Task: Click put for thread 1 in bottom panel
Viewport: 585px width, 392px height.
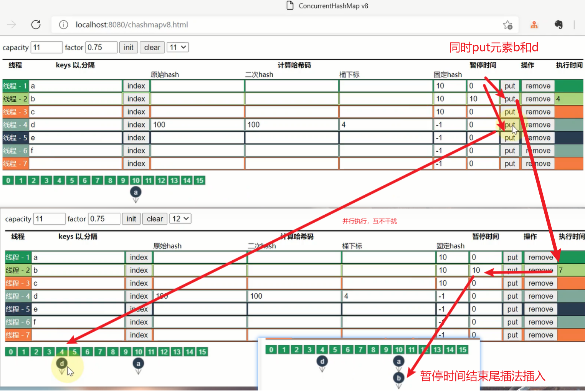Action: [512, 257]
